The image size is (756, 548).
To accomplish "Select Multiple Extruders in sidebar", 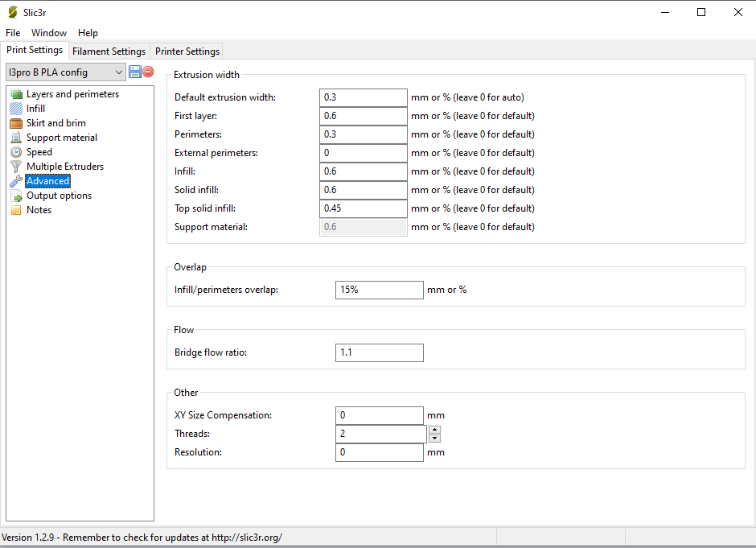I will click(64, 167).
